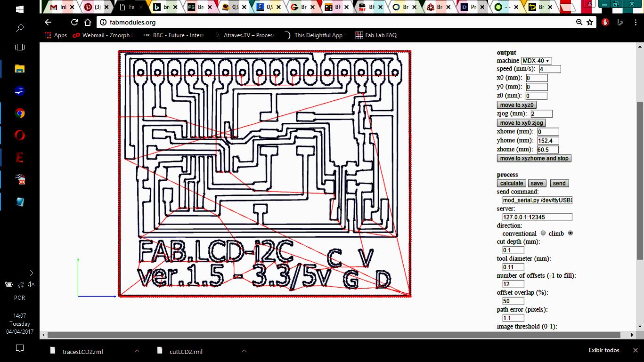Bookmark this page with the star
The height and width of the screenshot is (362, 644).
coord(590,22)
